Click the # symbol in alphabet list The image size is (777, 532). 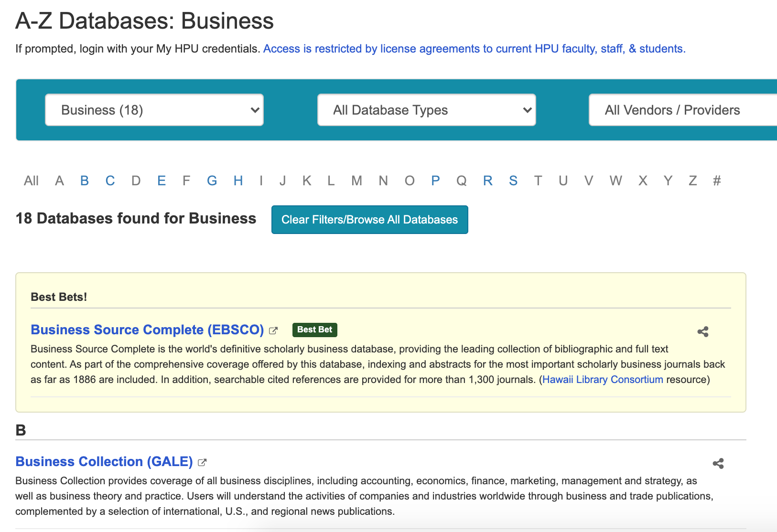pos(717,181)
